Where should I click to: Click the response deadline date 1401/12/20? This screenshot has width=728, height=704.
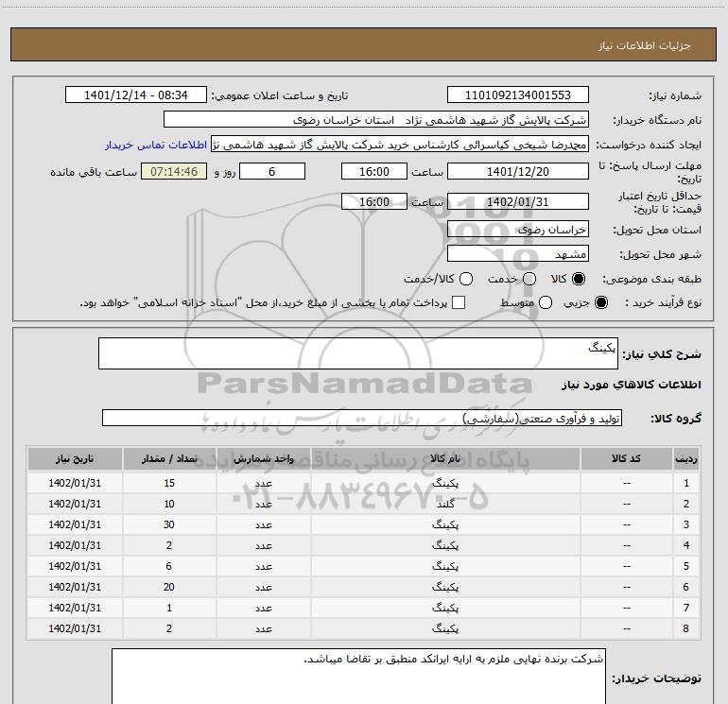coord(518,171)
